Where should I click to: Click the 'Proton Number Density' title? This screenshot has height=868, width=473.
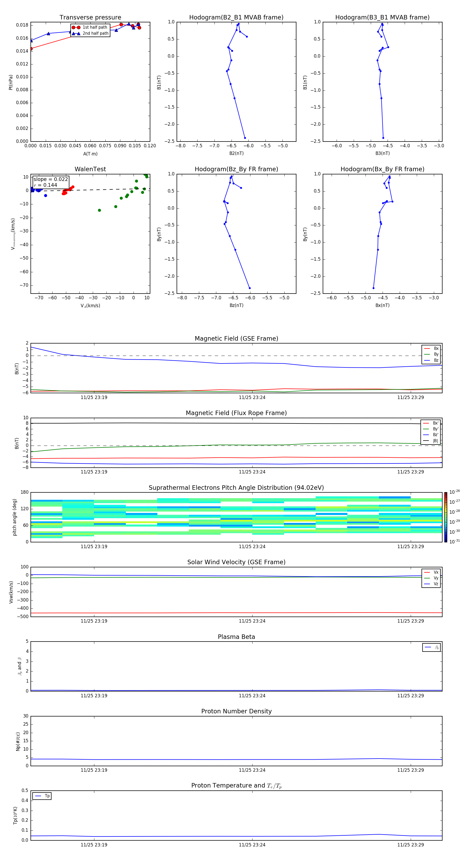(x=236, y=712)
